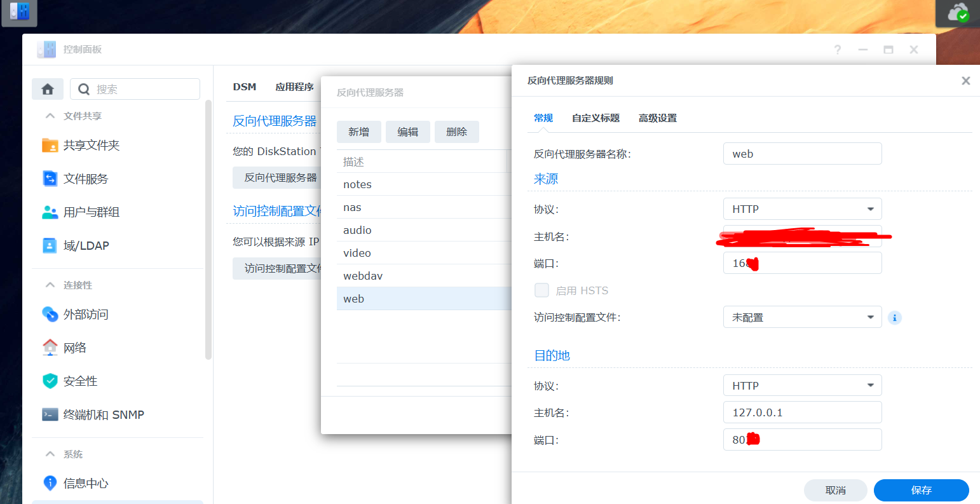Screen dimensions: 980x504
Task: Open the cloud sync status tray icon
Action: tap(958, 13)
